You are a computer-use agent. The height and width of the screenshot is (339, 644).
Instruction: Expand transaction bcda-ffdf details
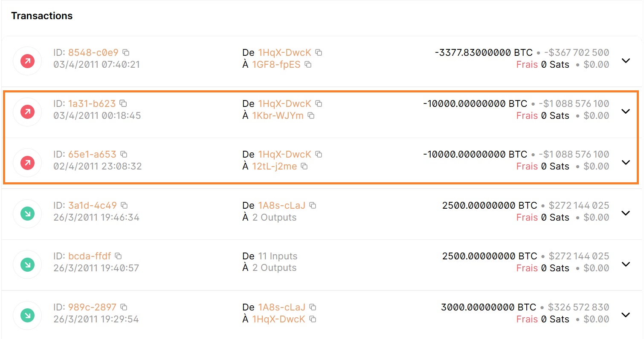tap(626, 264)
